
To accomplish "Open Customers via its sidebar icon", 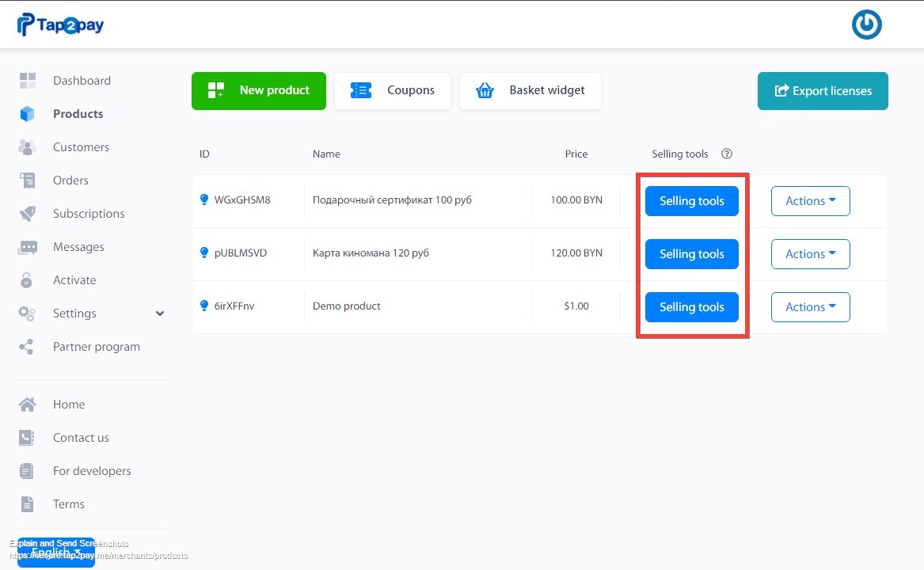I will click(28, 146).
